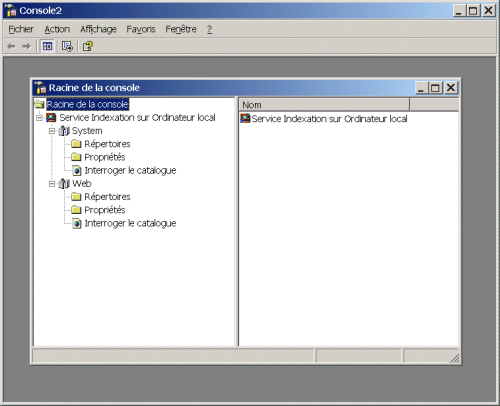This screenshot has width=500, height=406.
Task: Click the Back arrow toolbar icon
Action: pyautogui.click(x=11, y=46)
